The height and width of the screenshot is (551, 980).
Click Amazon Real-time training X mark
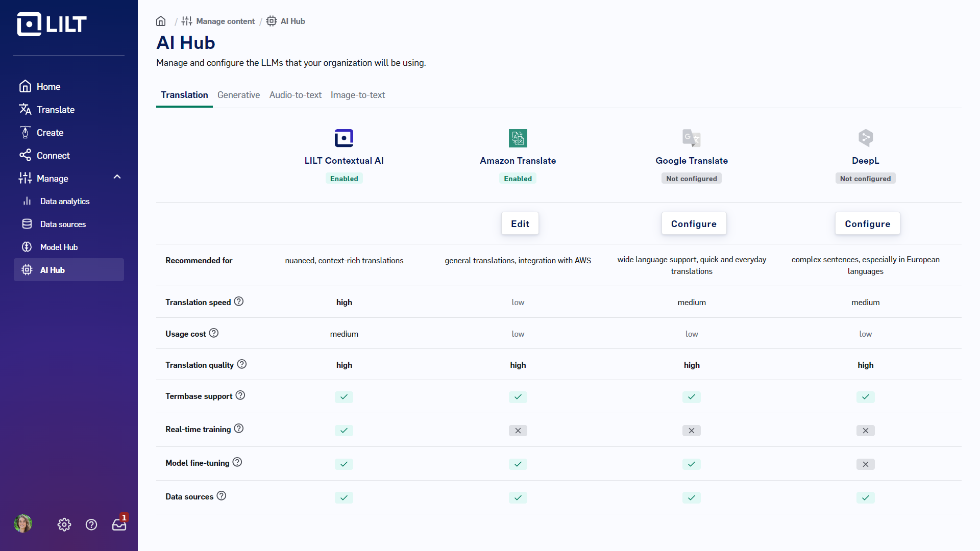pos(518,431)
